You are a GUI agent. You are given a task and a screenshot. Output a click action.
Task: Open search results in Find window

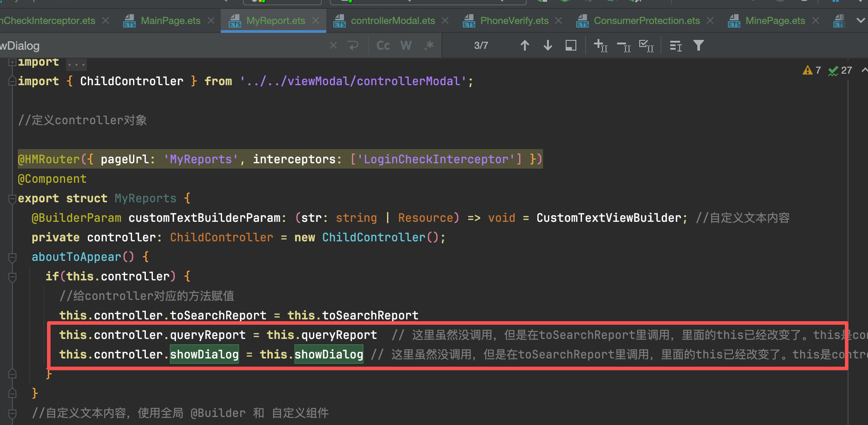point(571,46)
